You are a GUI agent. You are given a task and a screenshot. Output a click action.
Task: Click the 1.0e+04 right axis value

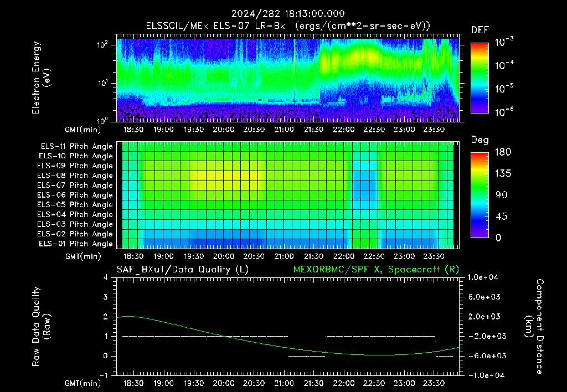coord(483,278)
